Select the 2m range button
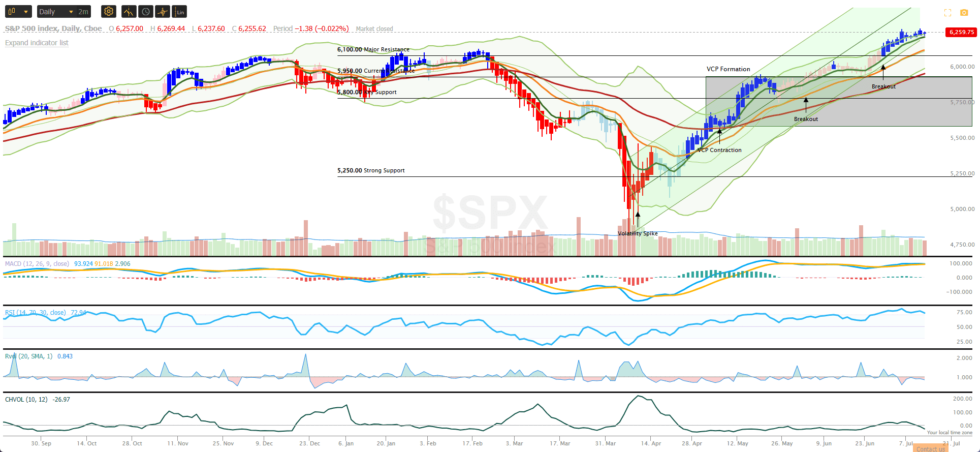 click(83, 11)
